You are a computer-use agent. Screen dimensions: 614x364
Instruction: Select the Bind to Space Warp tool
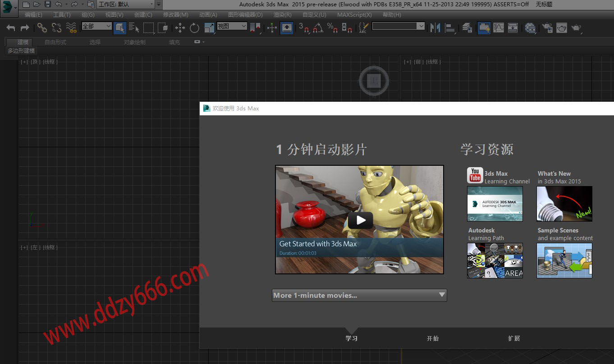click(71, 28)
